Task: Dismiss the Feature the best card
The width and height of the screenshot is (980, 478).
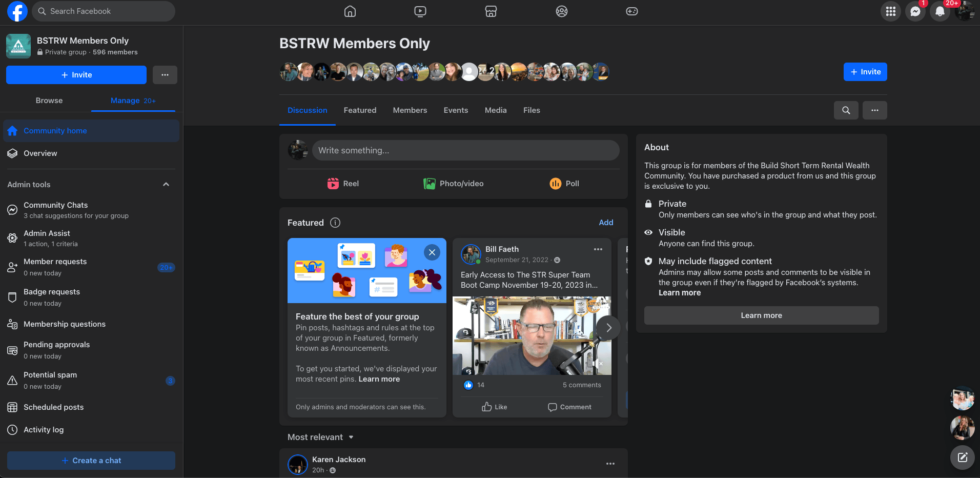Action: pos(432,252)
